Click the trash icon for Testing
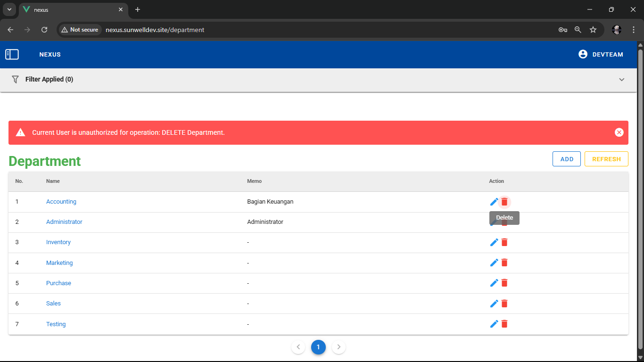 click(504, 324)
